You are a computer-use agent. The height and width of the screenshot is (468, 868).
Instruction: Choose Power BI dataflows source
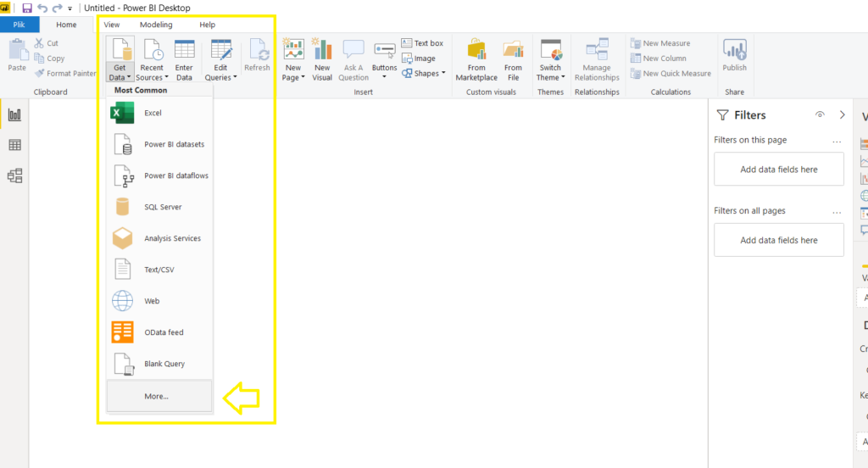(159, 175)
